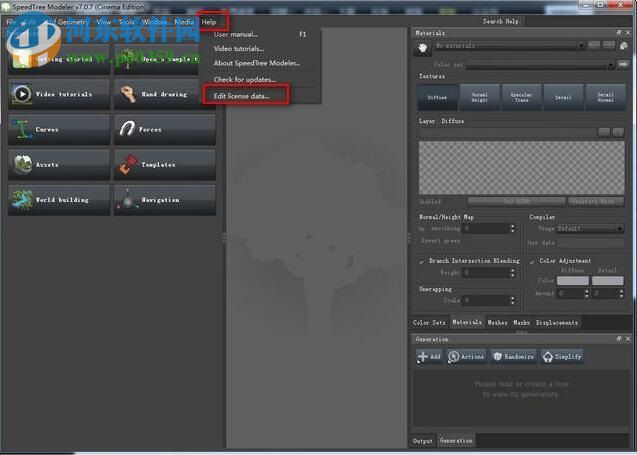Switch to the Masks tab

(521, 323)
